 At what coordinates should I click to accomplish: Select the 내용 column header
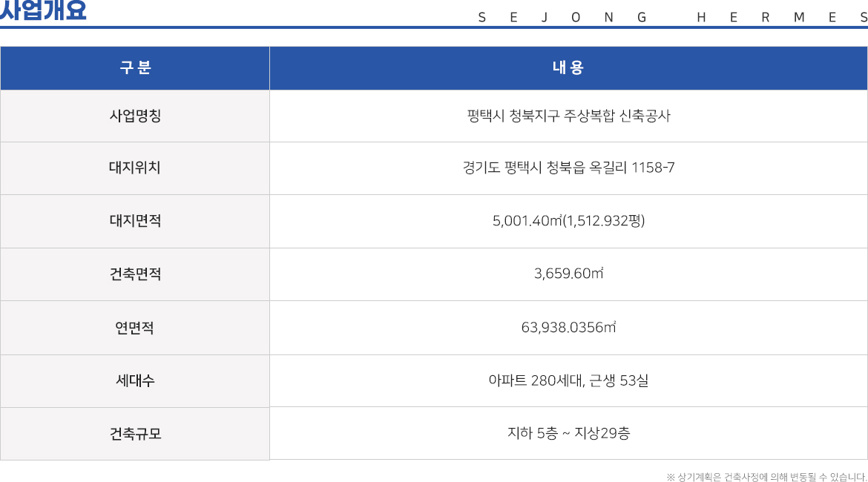[568, 68]
